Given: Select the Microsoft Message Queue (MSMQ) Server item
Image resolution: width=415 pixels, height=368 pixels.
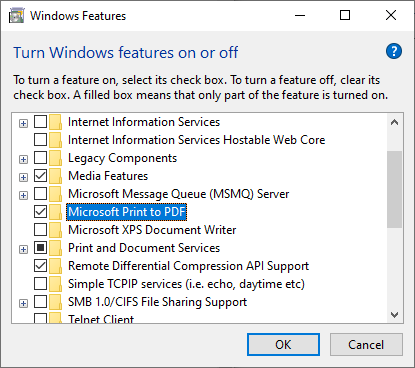Looking at the screenshot, I should click(179, 194).
